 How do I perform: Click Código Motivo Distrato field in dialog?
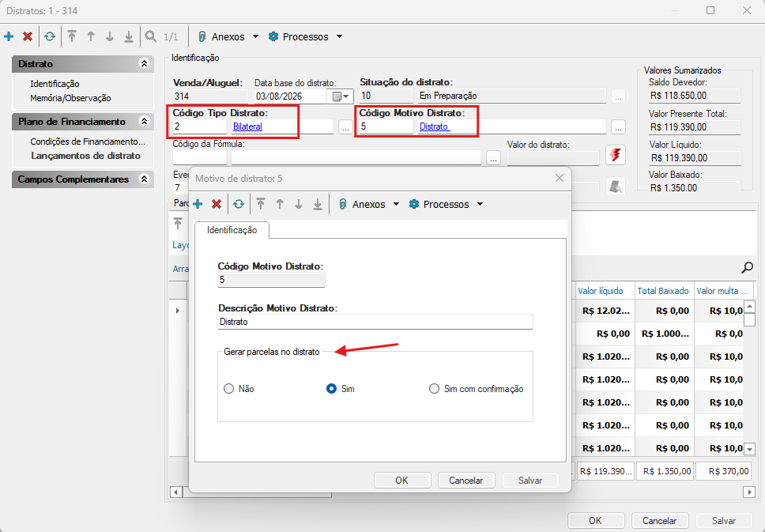click(271, 280)
